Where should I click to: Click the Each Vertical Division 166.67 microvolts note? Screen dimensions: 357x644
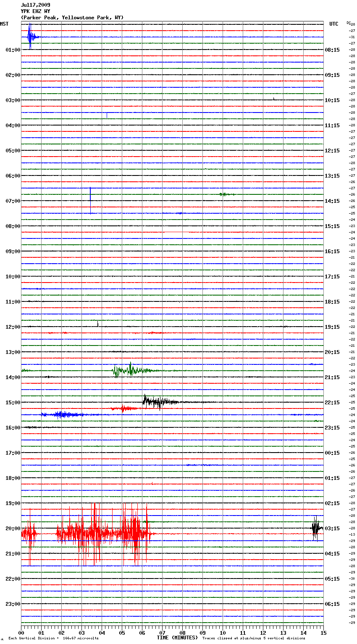[x=53, y=639]
